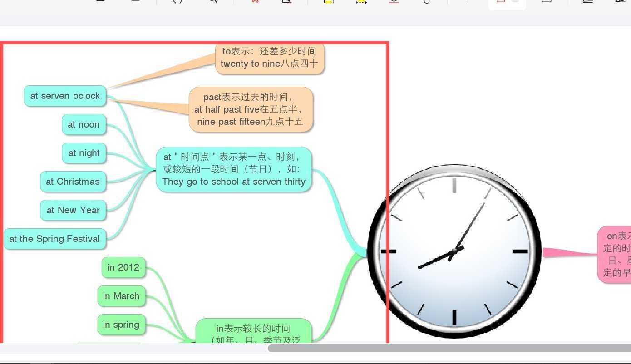Screen dimensions: 631x364
Task: Select the orange "twenty to nine" callout
Action: point(270,58)
